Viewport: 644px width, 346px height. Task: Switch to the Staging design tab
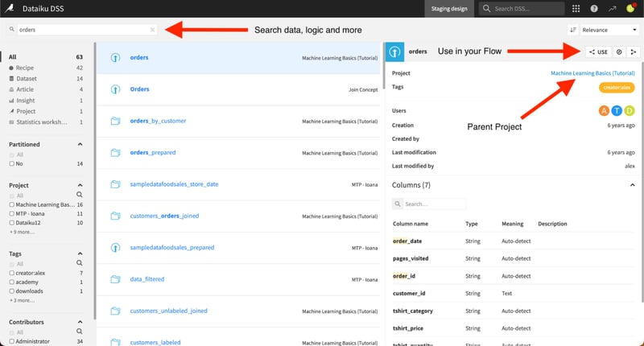(x=448, y=9)
